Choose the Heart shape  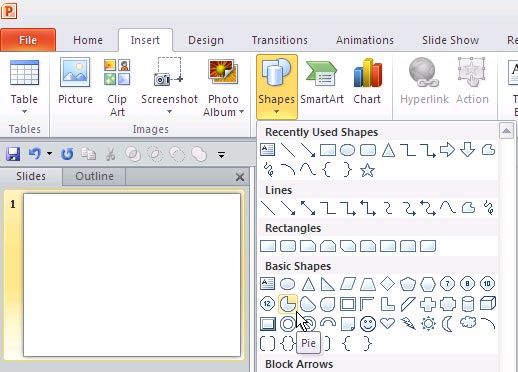387,323
